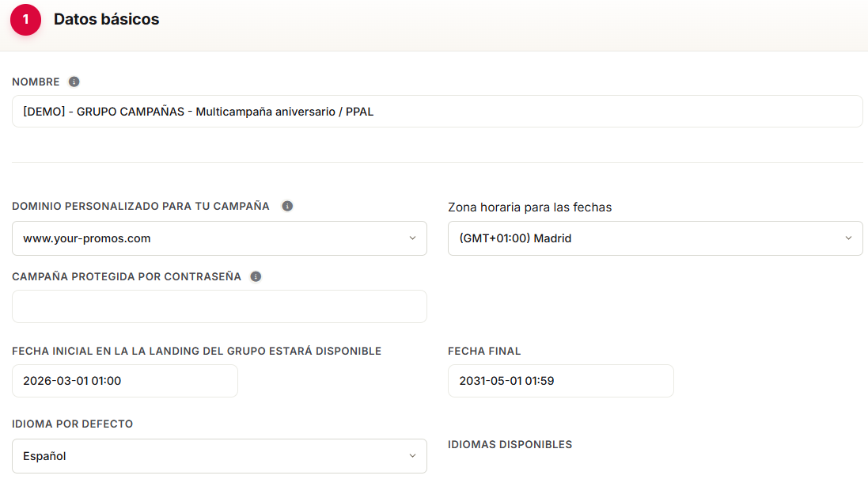Click the NOMBRE field label
Viewport: 868px width, 483px height.
tap(36, 82)
